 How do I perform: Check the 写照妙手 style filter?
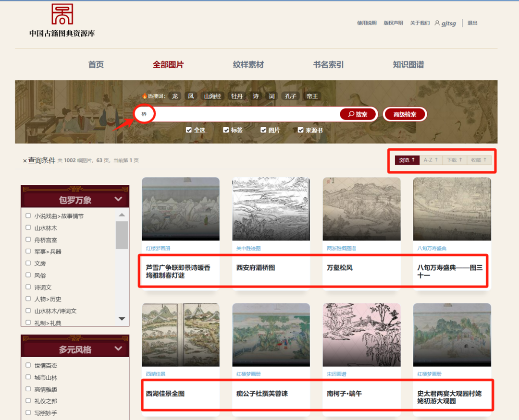click(28, 413)
